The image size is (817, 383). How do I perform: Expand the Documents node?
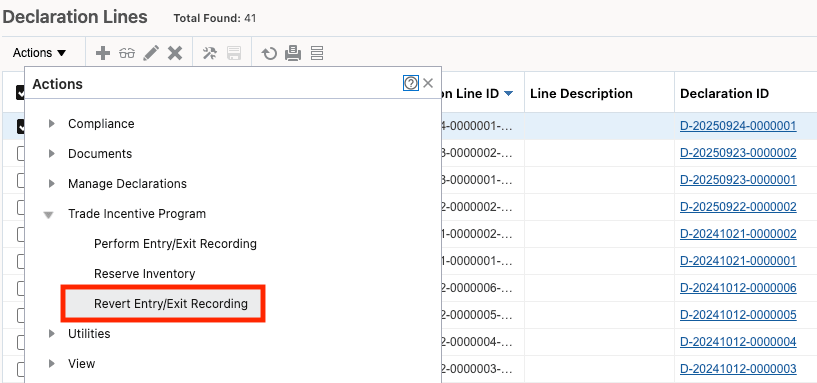[51, 154]
